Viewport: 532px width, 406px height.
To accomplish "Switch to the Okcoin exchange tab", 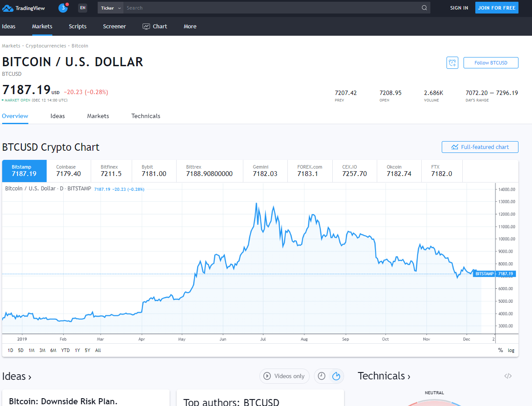I will [399, 171].
